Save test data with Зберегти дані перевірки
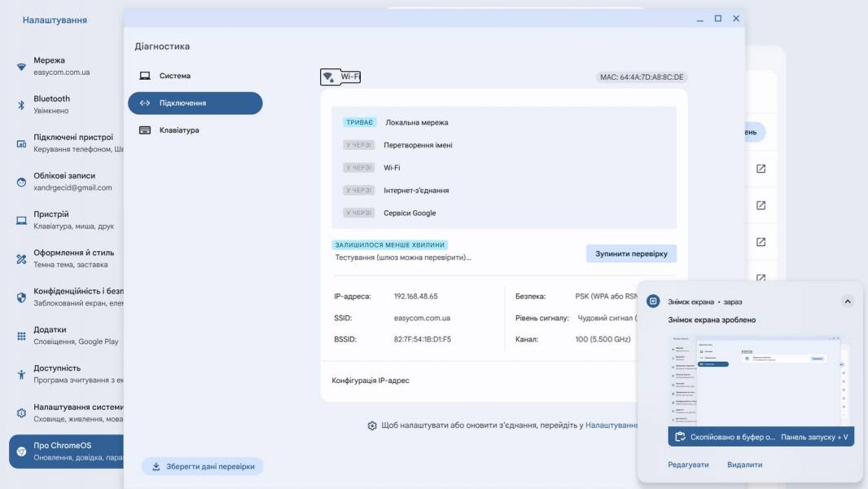Viewport: 868px width, 489px height. 203,466
